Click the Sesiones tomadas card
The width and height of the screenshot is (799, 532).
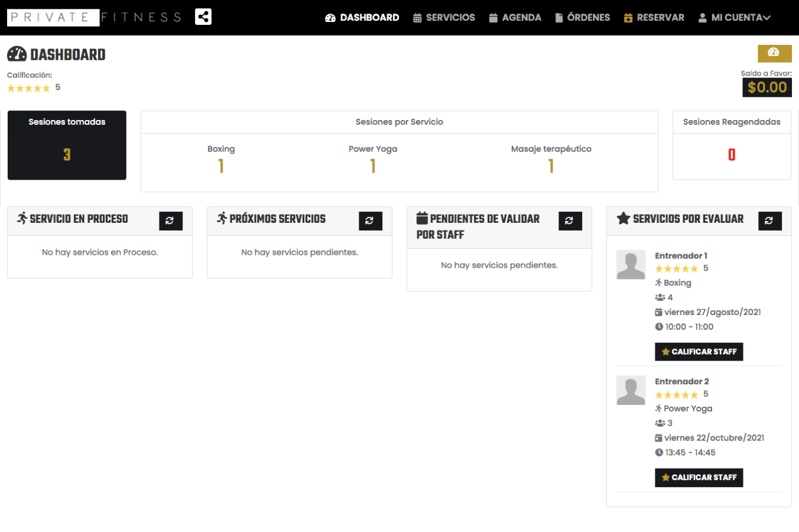pos(67,145)
